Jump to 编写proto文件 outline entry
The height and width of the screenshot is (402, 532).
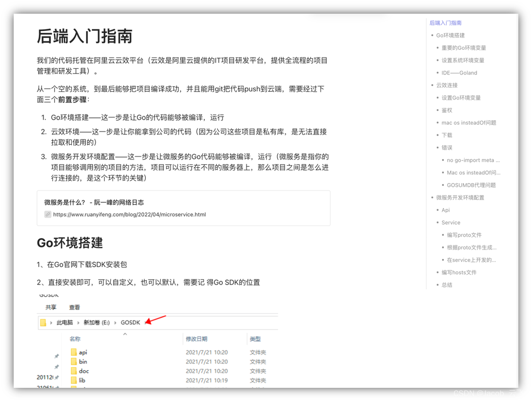pyautogui.click(x=464, y=235)
